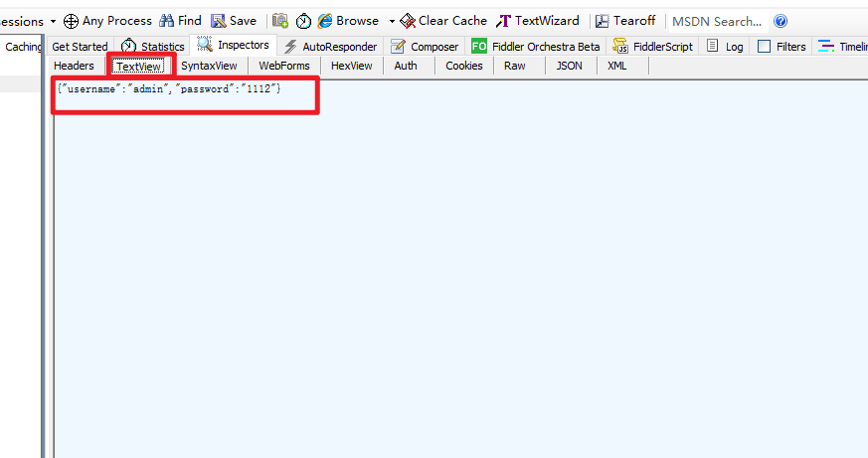Switch to the Raw inspector tab

click(514, 66)
